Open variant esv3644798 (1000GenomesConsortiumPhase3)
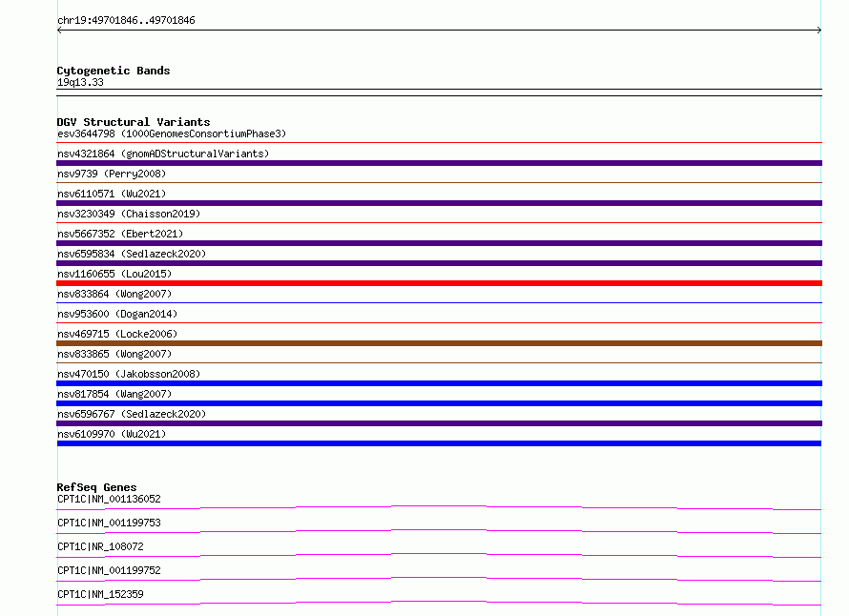849x616 pixels. click(x=172, y=133)
